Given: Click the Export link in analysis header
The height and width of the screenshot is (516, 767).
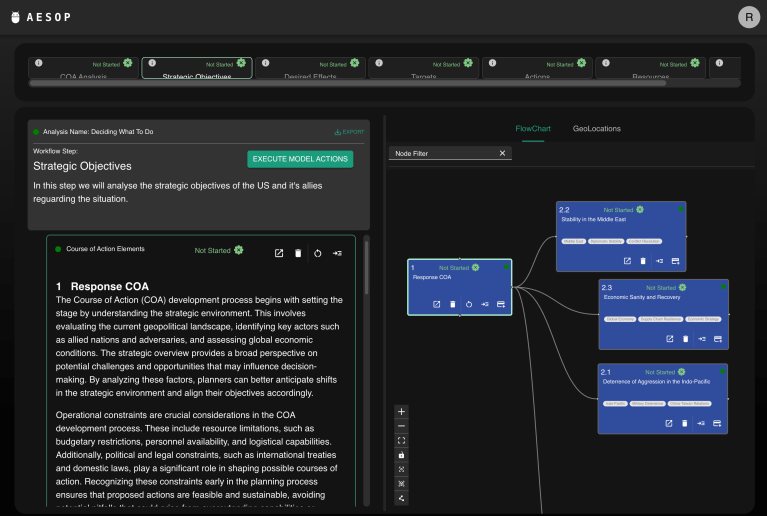Looking at the screenshot, I should coord(349,132).
